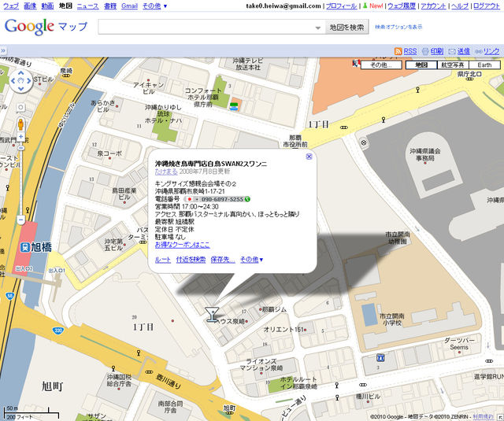The height and width of the screenshot is (421, 504).
Task: Open ヘルプ help link
Action: click(x=460, y=6)
